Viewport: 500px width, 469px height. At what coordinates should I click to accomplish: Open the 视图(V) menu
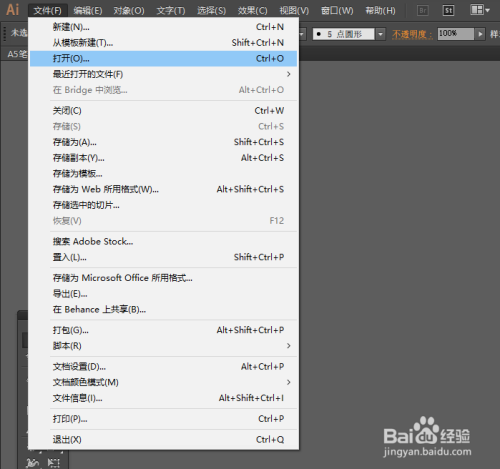(x=294, y=11)
